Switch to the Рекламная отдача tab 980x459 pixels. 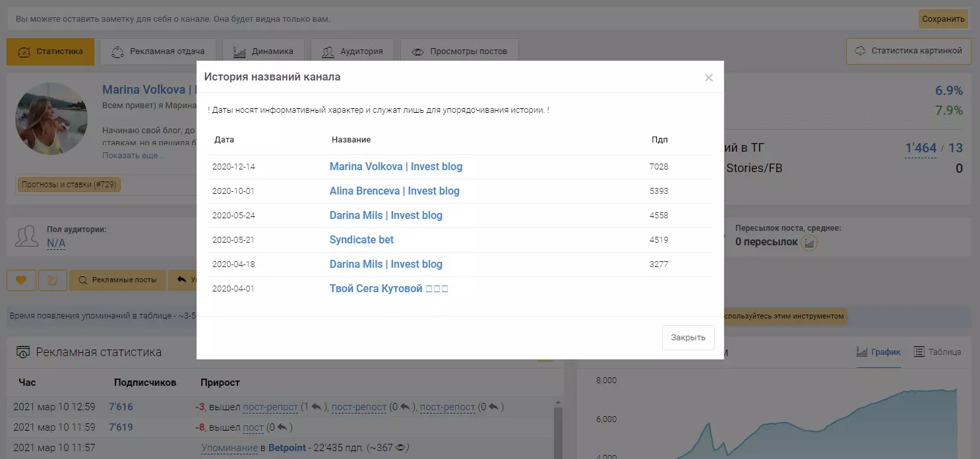coord(158,51)
